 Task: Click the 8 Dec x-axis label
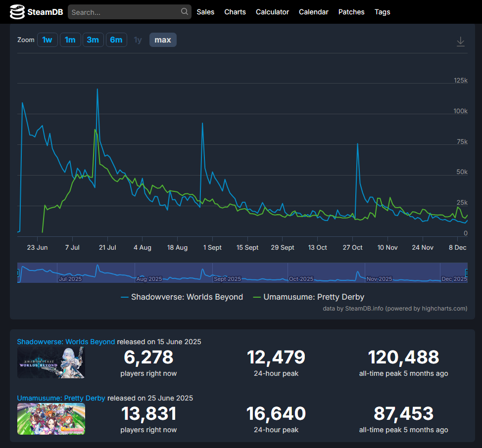(x=457, y=248)
